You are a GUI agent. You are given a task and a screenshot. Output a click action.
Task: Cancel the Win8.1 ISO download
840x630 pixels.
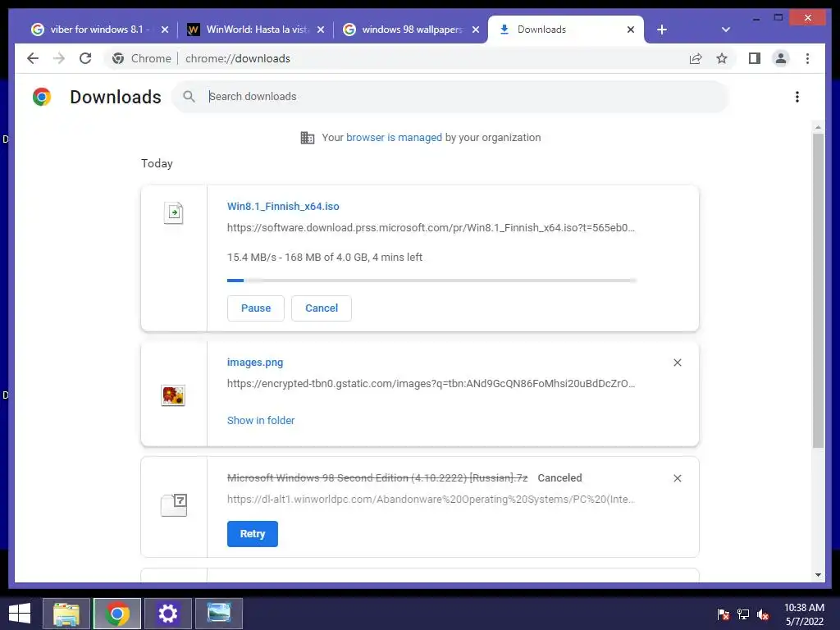322,308
